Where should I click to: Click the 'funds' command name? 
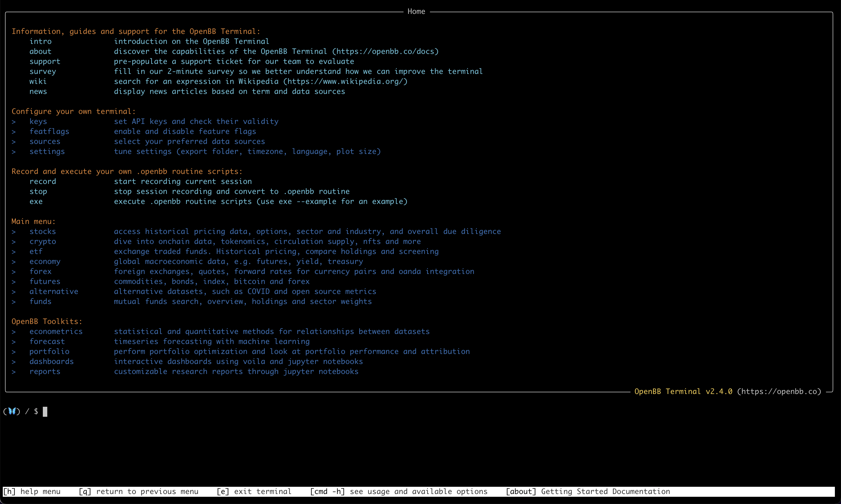(40, 301)
